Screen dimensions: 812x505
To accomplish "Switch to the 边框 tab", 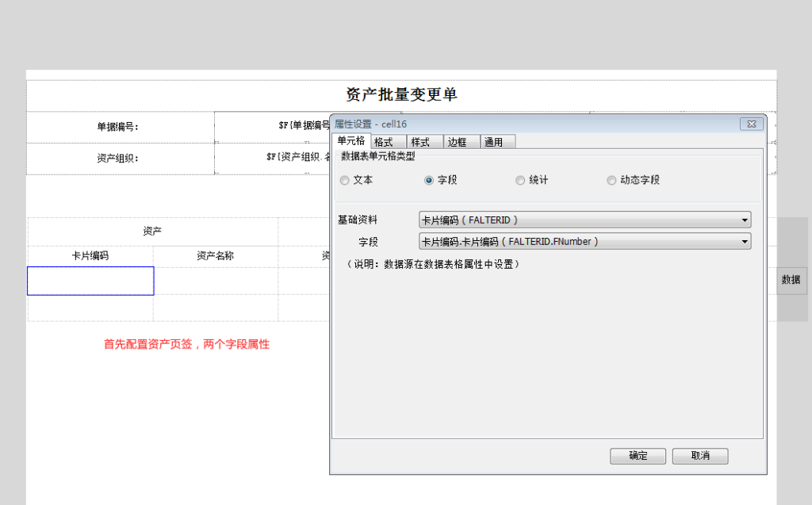I will tap(458, 142).
